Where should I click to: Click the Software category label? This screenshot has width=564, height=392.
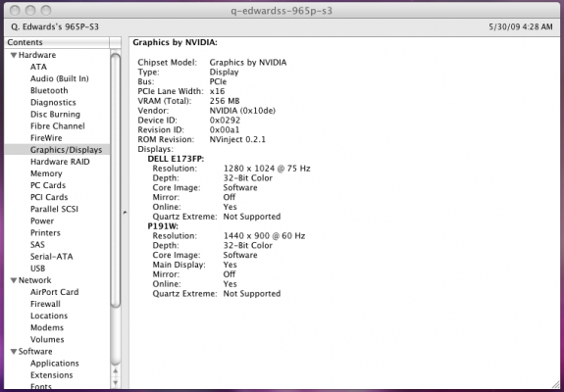(x=35, y=352)
